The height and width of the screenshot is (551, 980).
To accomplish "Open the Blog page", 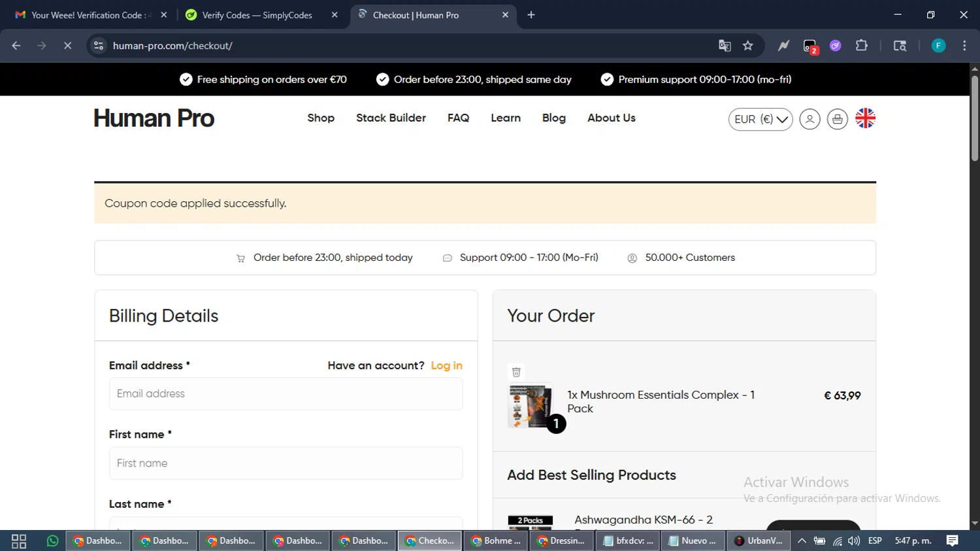I will (554, 118).
